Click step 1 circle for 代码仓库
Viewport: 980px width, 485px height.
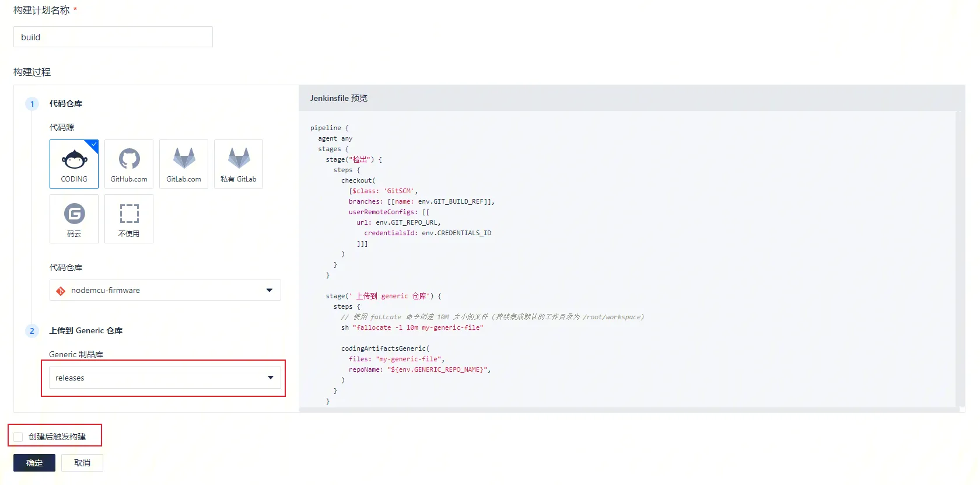point(32,104)
